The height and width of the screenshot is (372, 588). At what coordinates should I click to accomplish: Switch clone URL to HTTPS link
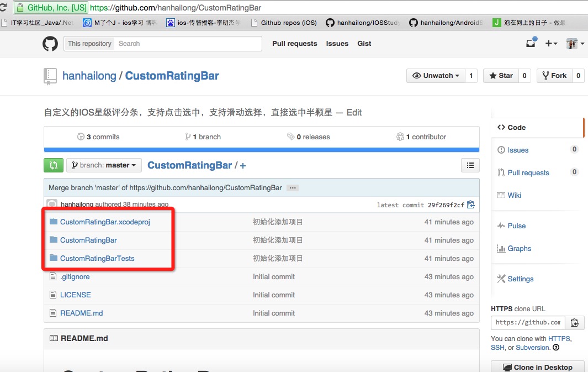[x=559, y=339]
